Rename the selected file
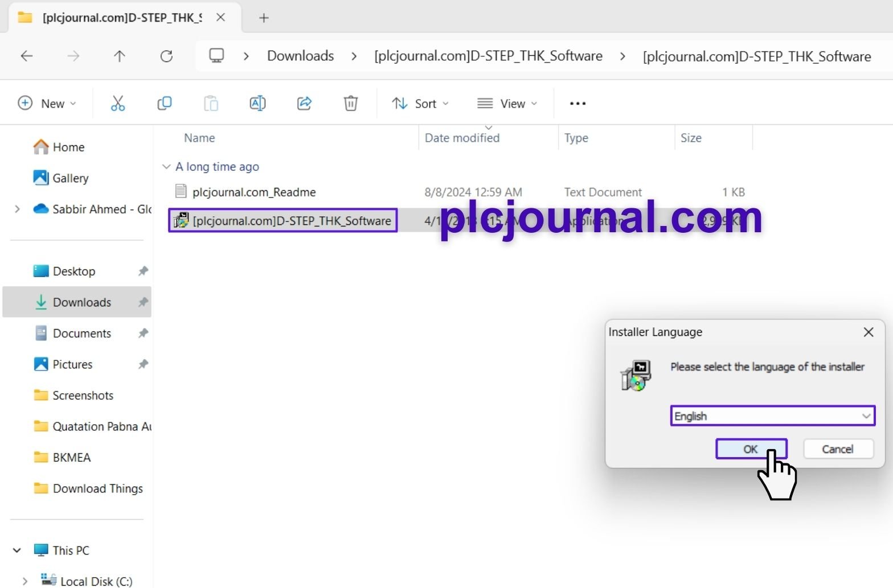The image size is (893, 588). 257,103
